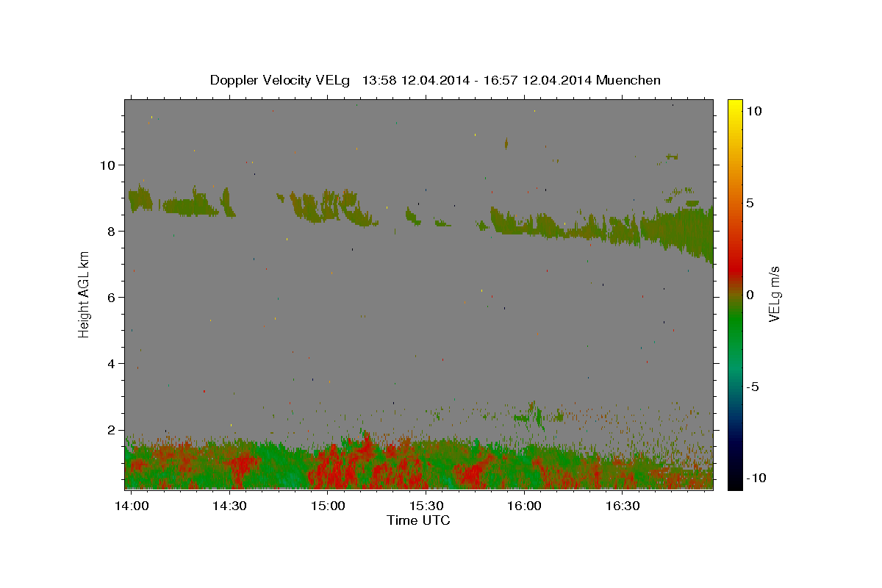Click the 16:00 time tick label

click(523, 506)
